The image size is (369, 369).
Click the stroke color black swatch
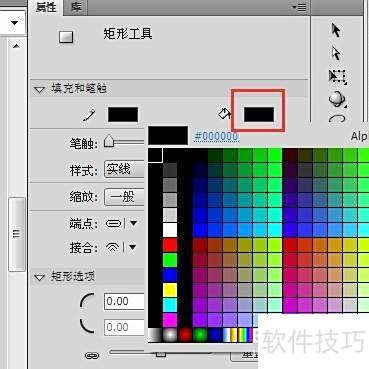coord(123,114)
